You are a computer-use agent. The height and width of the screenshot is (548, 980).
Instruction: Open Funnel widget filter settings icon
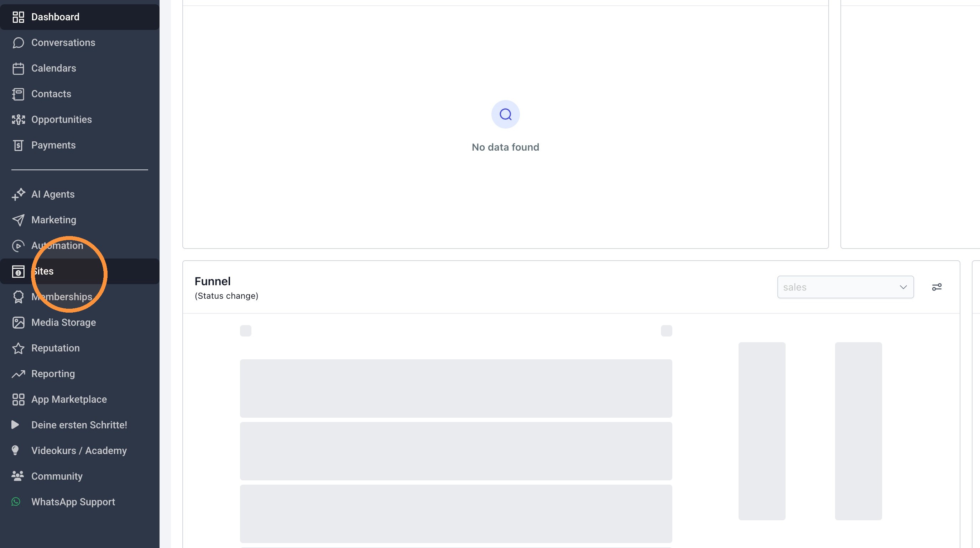pos(937,287)
